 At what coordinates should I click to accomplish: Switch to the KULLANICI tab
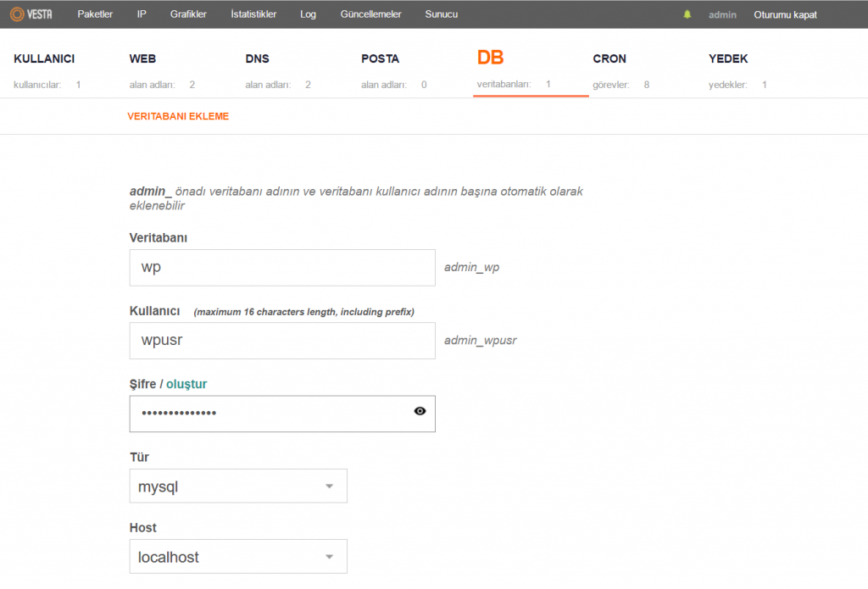click(x=44, y=59)
